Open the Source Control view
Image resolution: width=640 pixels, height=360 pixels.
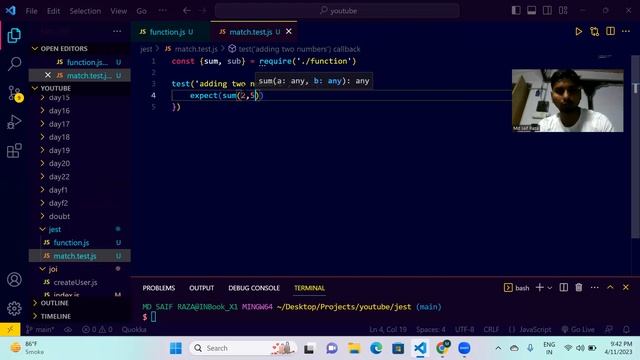15,93
